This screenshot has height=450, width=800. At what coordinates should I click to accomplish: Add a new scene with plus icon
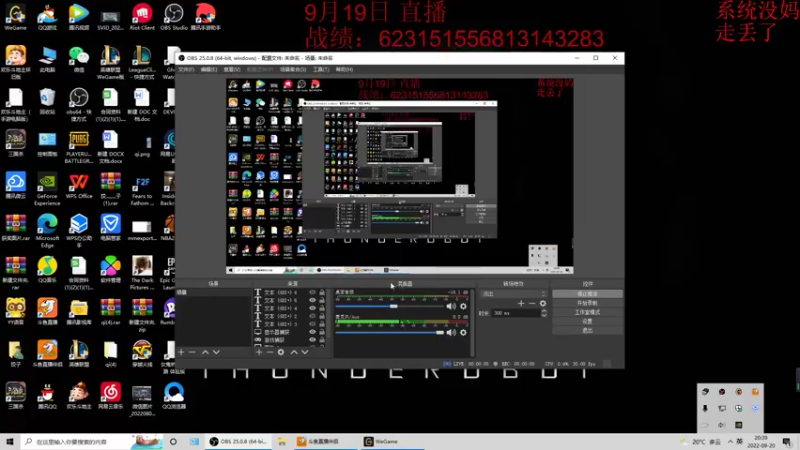181,352
